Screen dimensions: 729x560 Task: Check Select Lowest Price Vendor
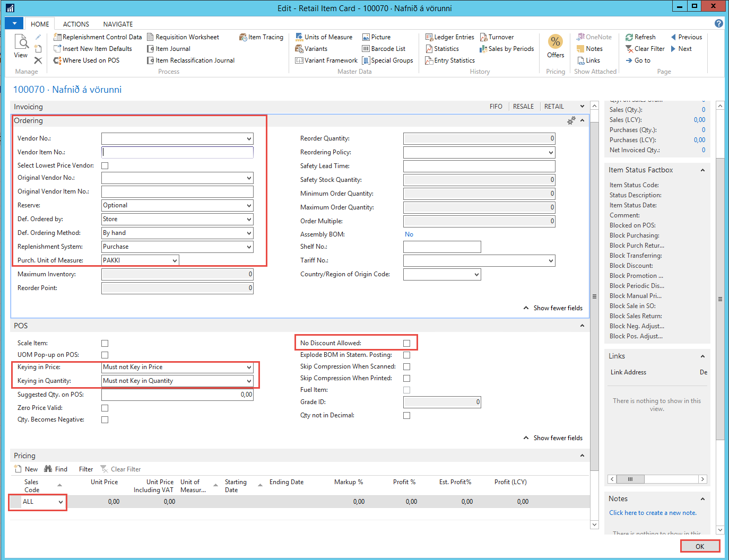coord(105,165)
